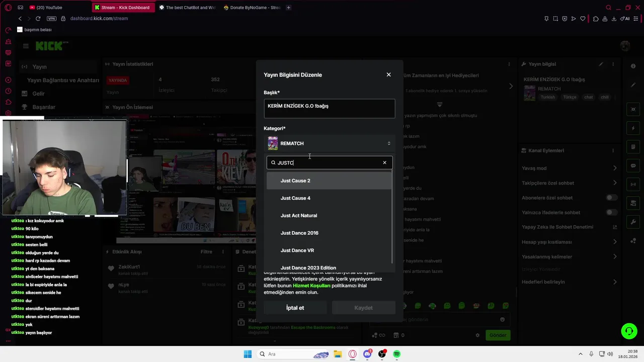
Task: Open the Windows Start menu
Action: pos(248,354)
